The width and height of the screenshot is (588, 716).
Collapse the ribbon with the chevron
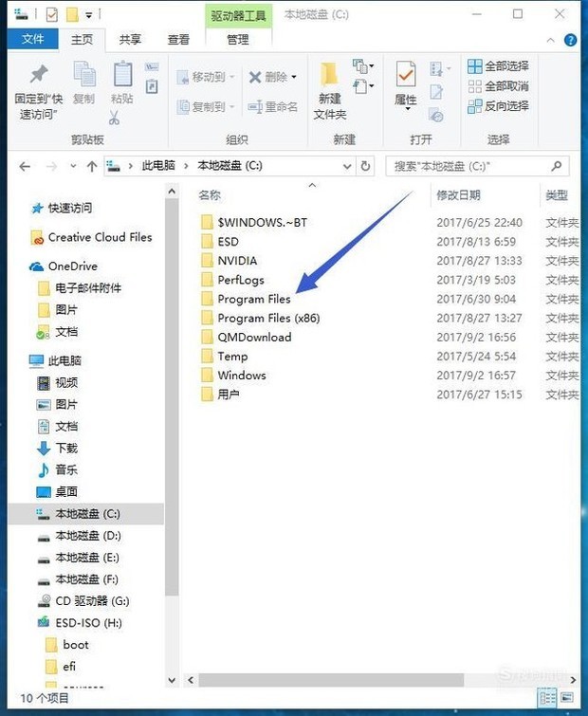[x=551, y=40]
